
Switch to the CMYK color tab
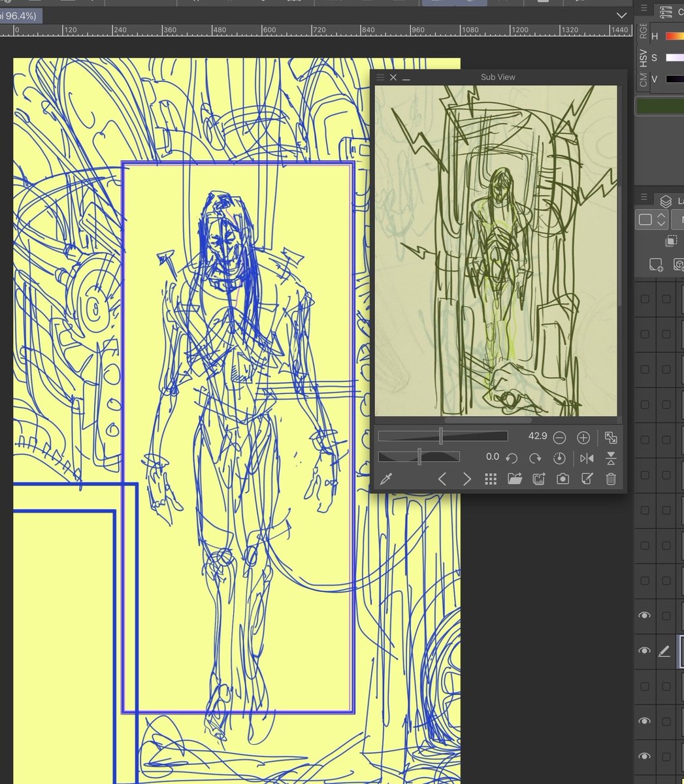(x=643, y=80)
